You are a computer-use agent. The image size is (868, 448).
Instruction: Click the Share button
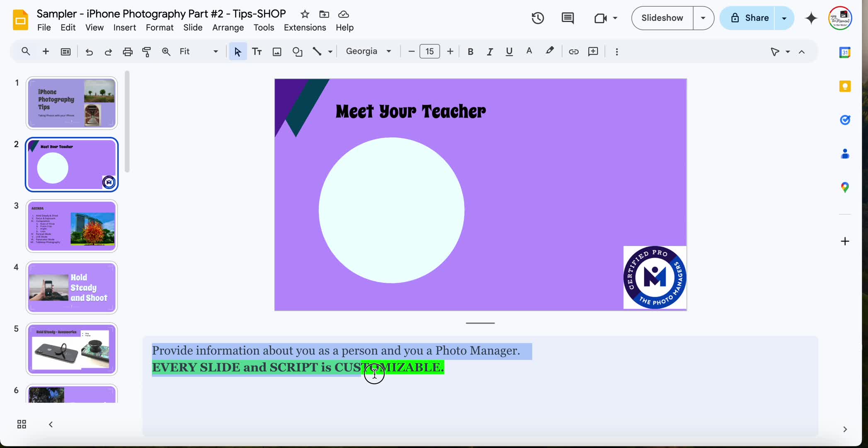749,18
